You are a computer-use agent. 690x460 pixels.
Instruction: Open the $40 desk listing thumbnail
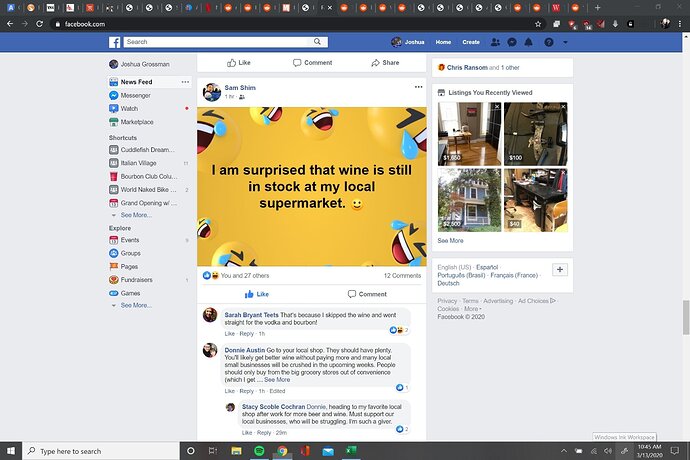(536, 200)
